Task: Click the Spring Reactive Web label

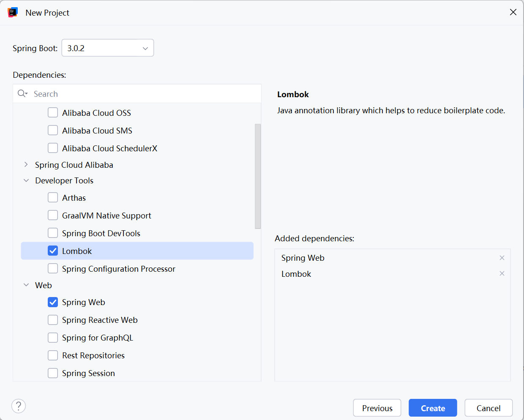Action: [100, 320]
